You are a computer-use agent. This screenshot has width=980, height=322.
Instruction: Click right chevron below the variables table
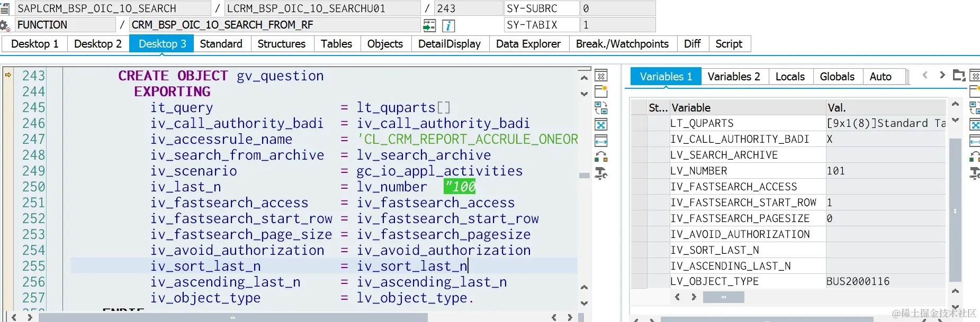click(694, 297)
